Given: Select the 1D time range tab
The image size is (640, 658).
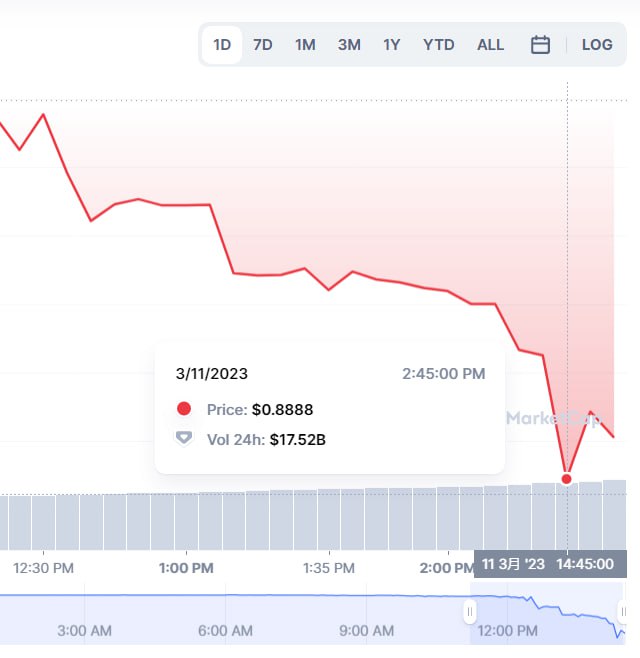Looking at the screenshot, I should 222,45.
